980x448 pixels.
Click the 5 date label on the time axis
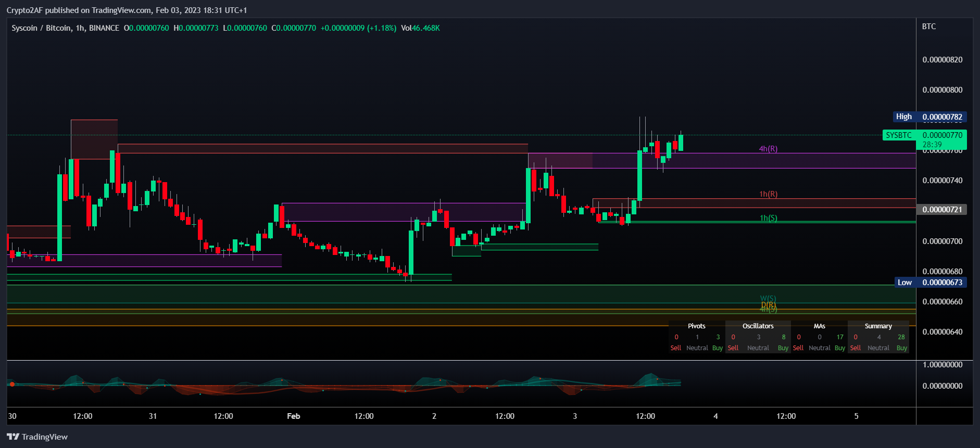(x=856, y=416)
